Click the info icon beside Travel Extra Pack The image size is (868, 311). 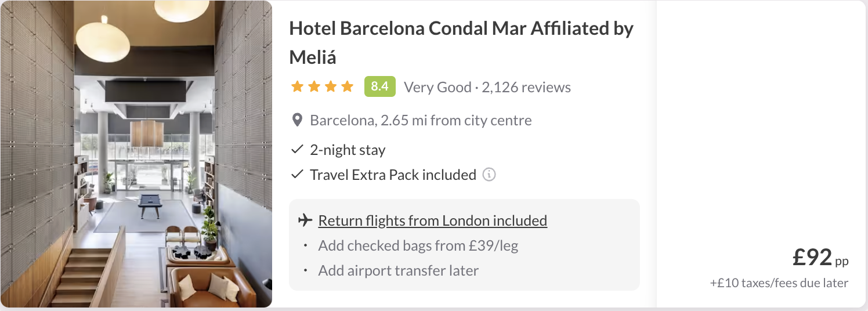(x=489, y=175)
